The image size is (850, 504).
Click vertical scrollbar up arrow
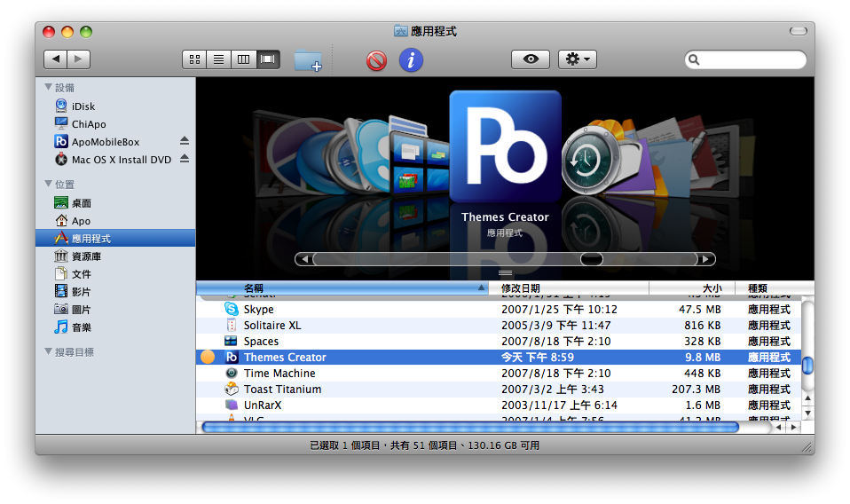[x=807, y=399]
